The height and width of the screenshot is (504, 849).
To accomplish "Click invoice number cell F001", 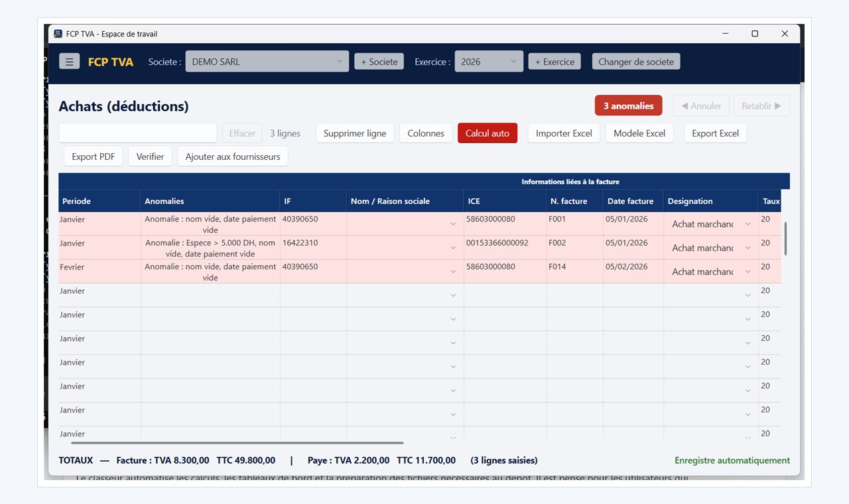I will (x=574, y=223).
